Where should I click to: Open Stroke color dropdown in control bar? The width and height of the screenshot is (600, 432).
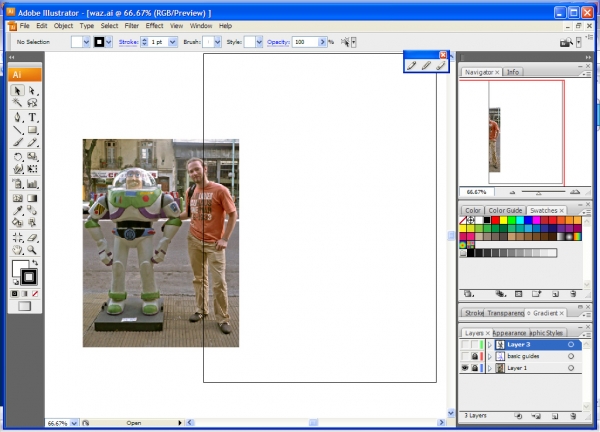pos(109,42)
